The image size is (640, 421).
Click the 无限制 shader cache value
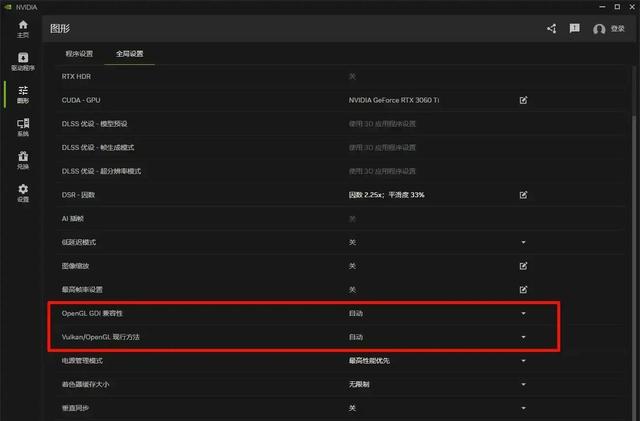[x=359, y=384]
